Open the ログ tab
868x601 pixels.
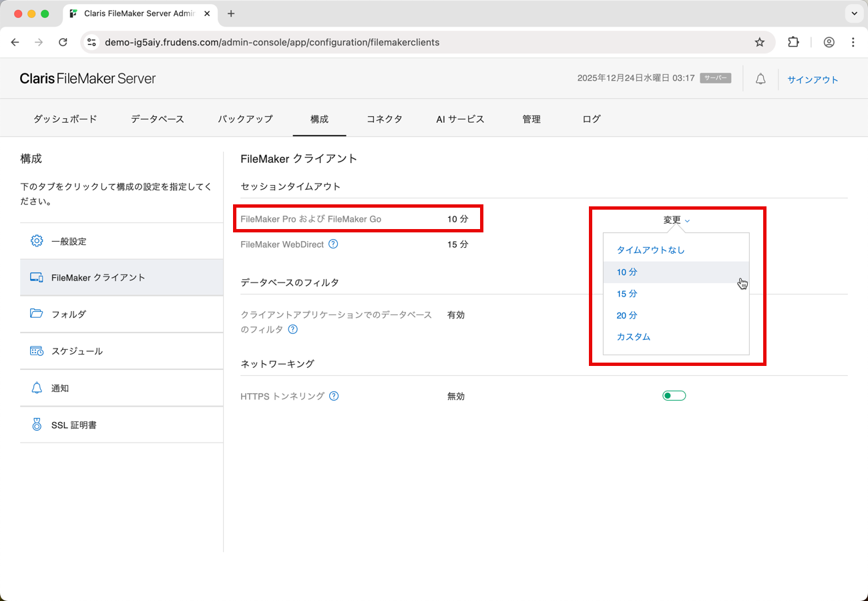tap(592, 119)
